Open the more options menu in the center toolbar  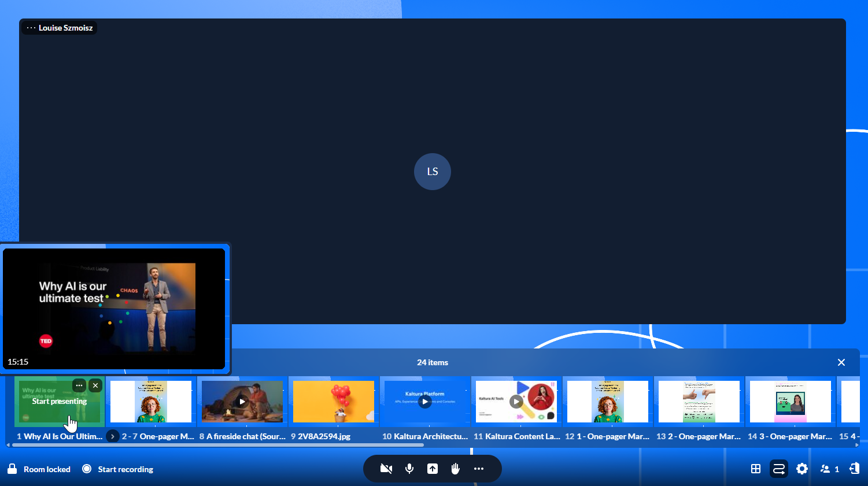point(479,469)
